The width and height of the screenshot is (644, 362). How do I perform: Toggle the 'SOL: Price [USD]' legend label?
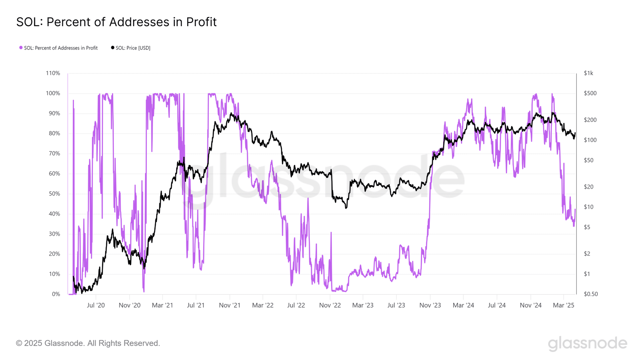(x=133, y=48)
